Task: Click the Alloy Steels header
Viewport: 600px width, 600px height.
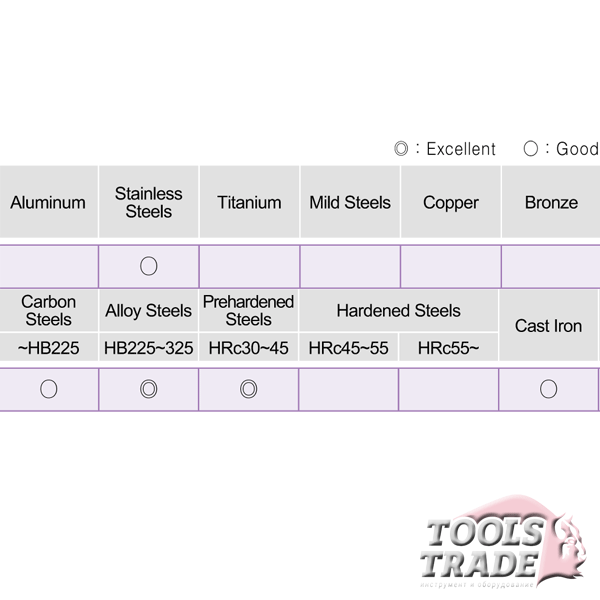Action: pos(148,310)
